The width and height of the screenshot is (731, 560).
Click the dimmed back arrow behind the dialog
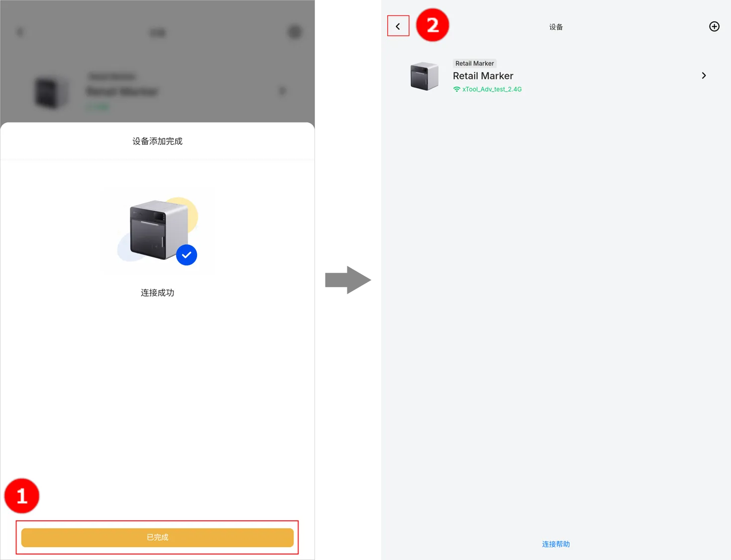tap(20, 32)
